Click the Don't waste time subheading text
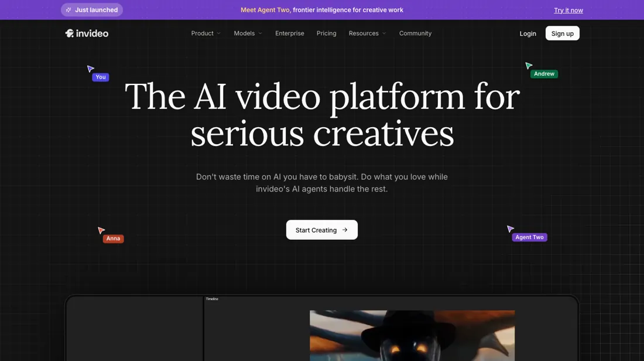 [322, 183]
